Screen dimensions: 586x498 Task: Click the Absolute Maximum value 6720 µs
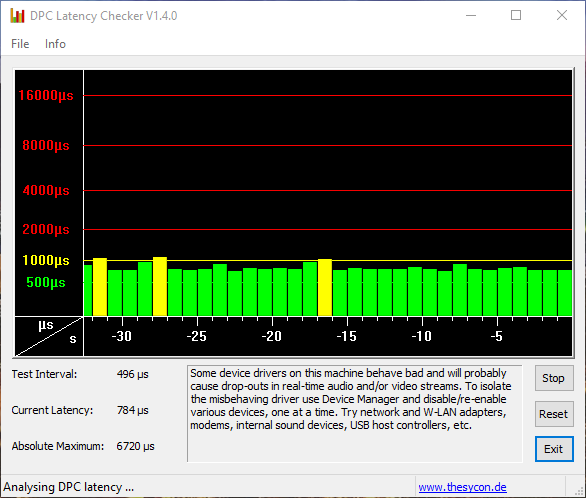tap(135, 446)
